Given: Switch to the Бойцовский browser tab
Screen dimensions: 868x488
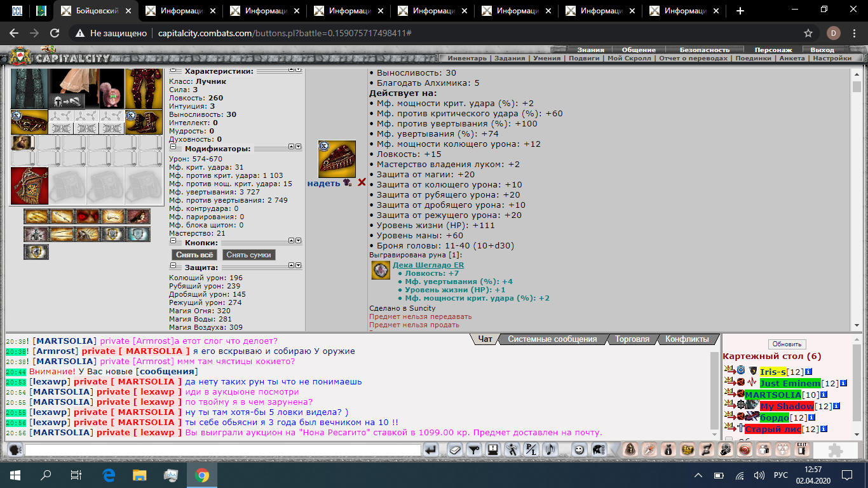Looking at the screenshot, I should (97, 11).
